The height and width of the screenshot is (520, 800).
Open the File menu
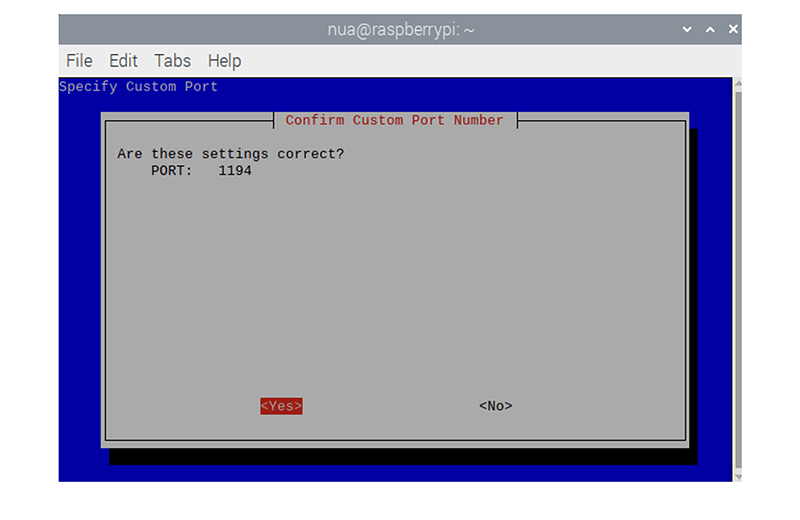tap(79, 61)
